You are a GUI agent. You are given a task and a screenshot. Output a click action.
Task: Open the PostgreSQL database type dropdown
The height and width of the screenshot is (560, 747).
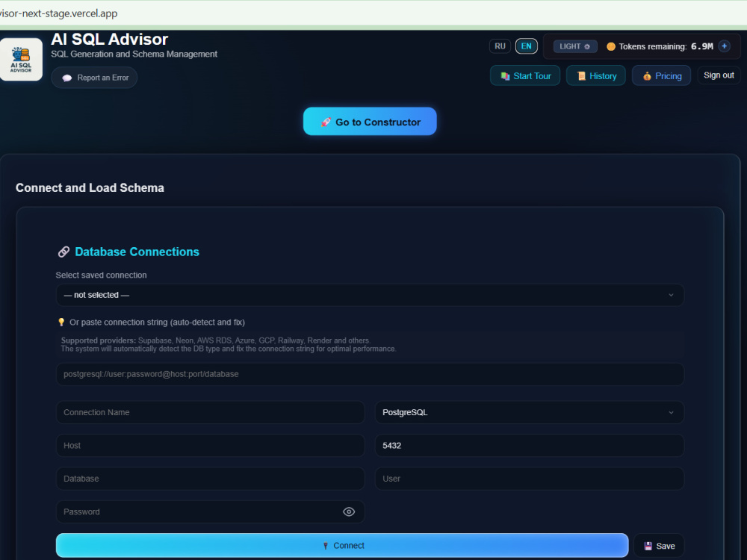530,412
